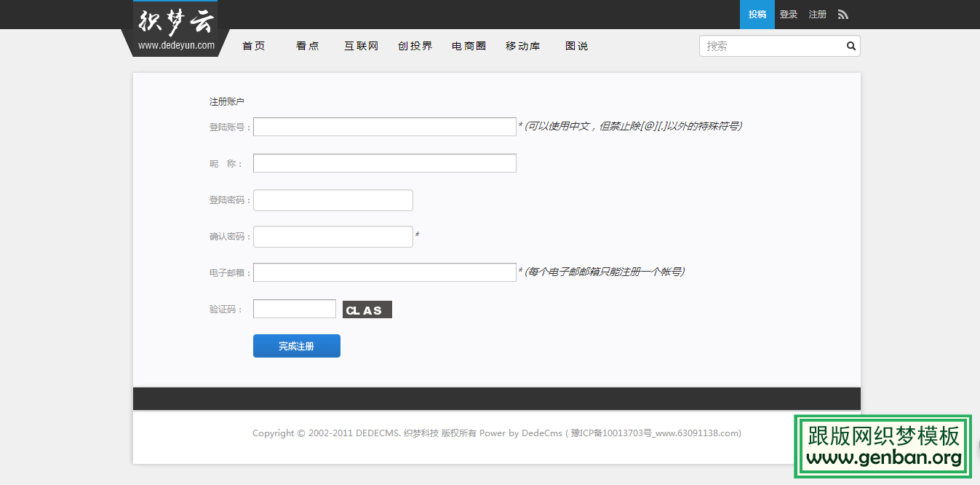The image size is (980, 485).
Task: Open the 图说 section
Action: pyautogui.click(x=576, y=45)
